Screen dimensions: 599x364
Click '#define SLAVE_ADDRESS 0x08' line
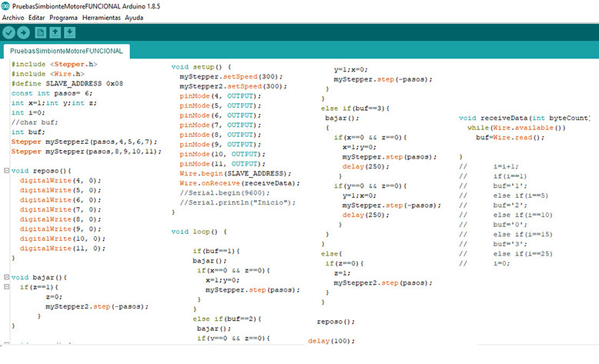(x=67, y=83)
